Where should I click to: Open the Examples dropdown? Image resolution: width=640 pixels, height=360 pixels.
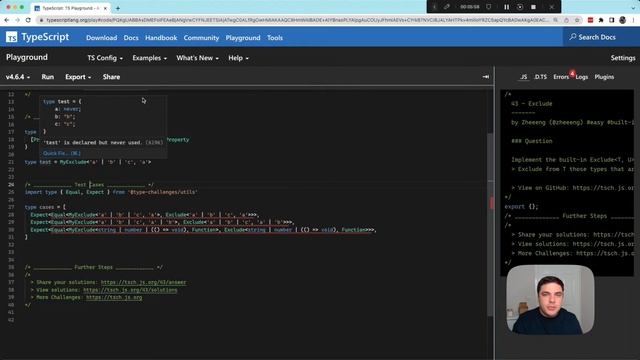point(149,58)
